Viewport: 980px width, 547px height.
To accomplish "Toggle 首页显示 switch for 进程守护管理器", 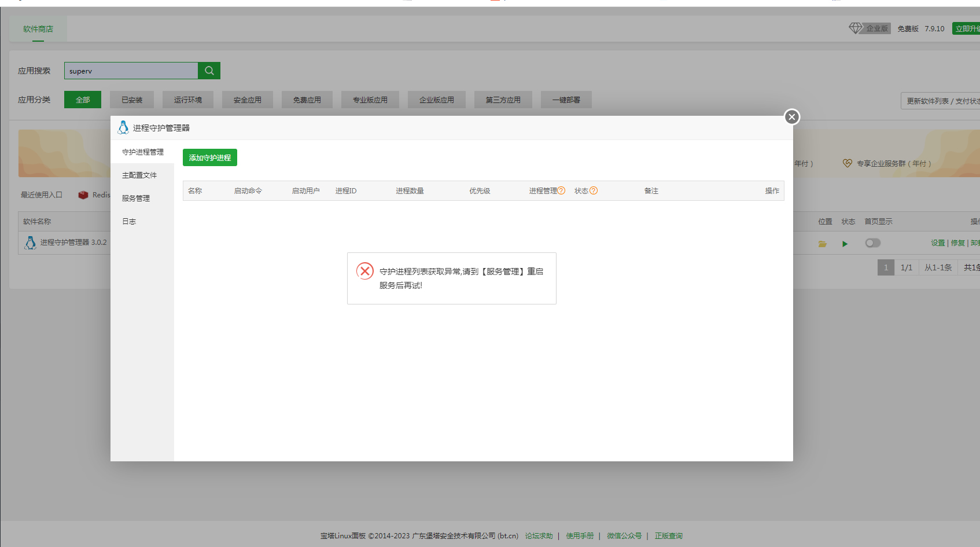I will click(x=872, y=243).
